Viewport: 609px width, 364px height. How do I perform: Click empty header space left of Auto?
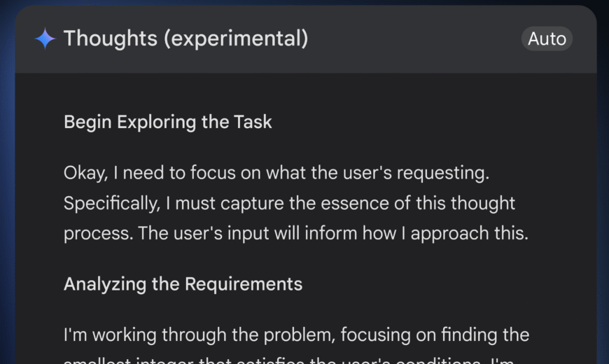415,38
